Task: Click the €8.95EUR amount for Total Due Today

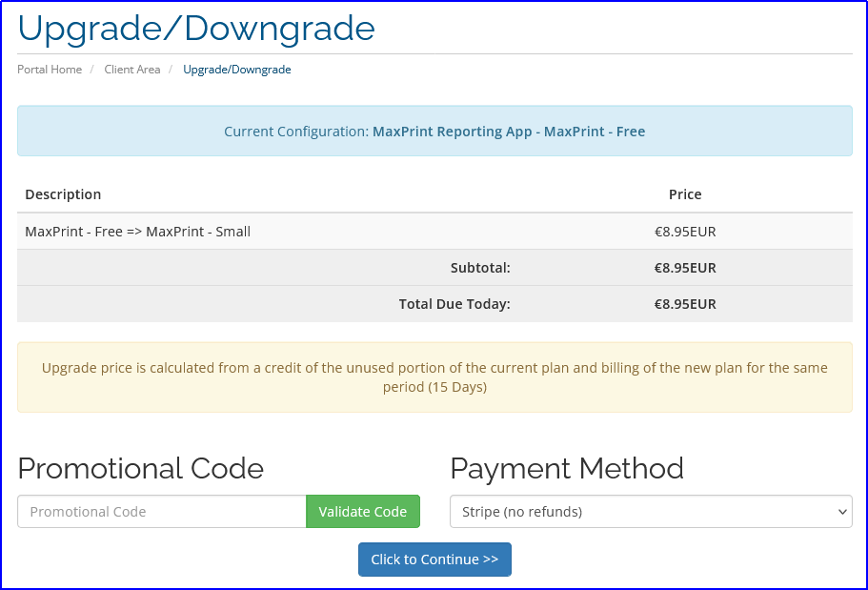Action: pos(685,304)
